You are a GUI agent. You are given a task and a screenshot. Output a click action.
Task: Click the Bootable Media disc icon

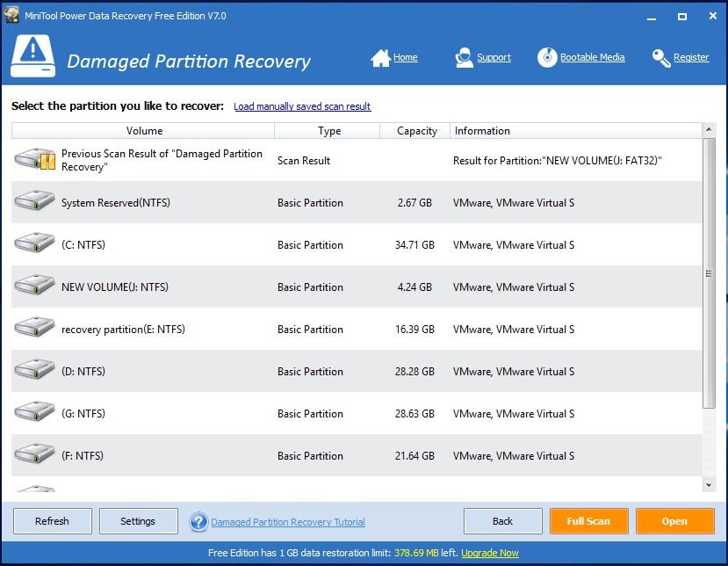pyautogui.click(x=547, y=58)
